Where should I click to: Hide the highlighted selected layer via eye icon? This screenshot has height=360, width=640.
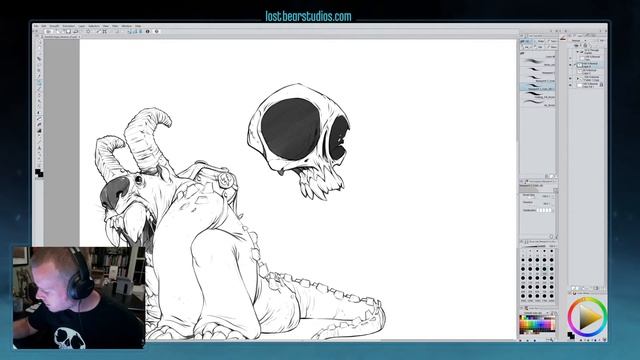click(x=570, y=65)
